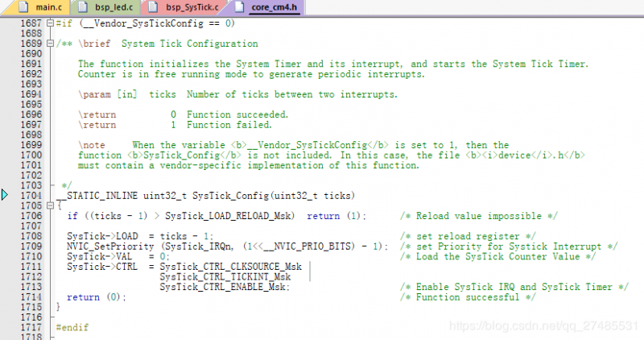
Task: Click __NVIC_PRIO_BITS on line 1709
Action: 307,247
